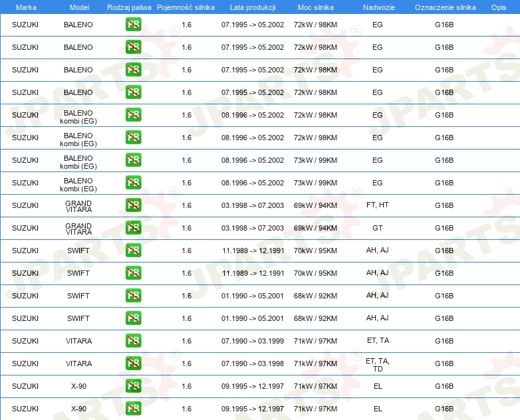This screenshot has width=520, height=420.
Task: Select GRAND VITARA model in the FT, HT row
Action: tap(78, 206)
